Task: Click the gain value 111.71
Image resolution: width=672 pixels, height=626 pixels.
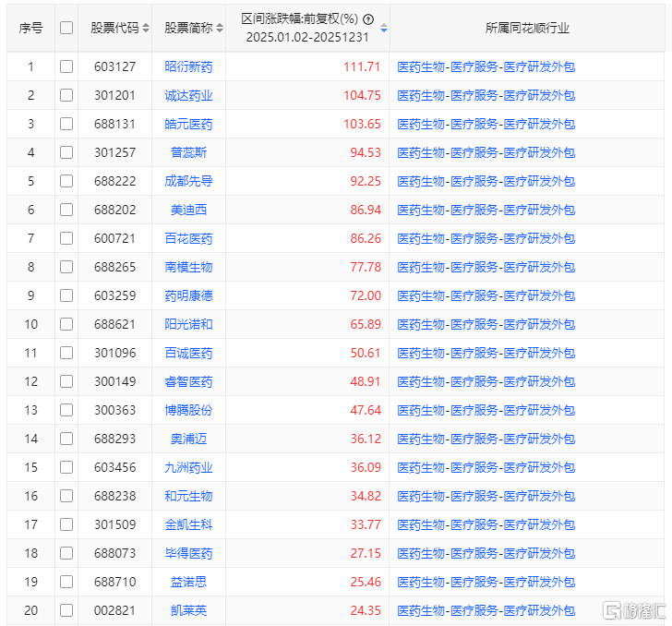Action: [x=362, y=66]
